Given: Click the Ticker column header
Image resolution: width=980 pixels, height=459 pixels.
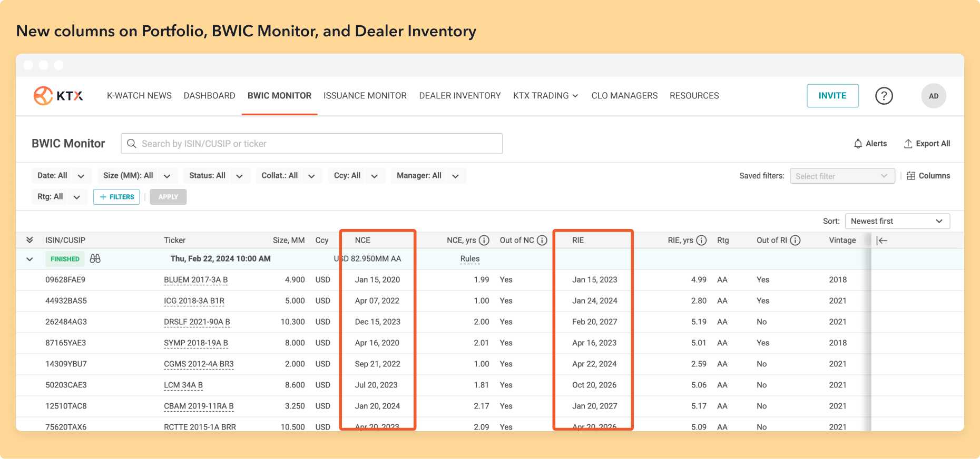Looking at the screenshot, I should (175, 240).
